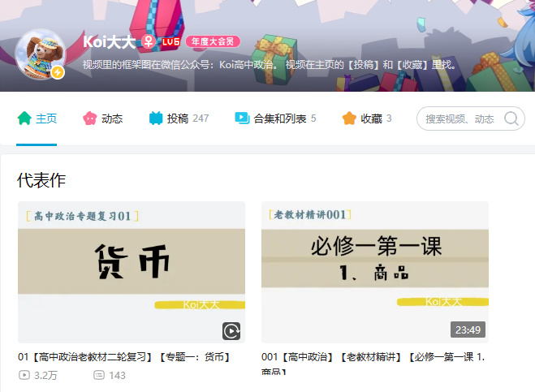This screenshot has width=535, height=392.
Task: Open the 必修一第一课 商品 video thumbnail
Action: tap(375, 272)
